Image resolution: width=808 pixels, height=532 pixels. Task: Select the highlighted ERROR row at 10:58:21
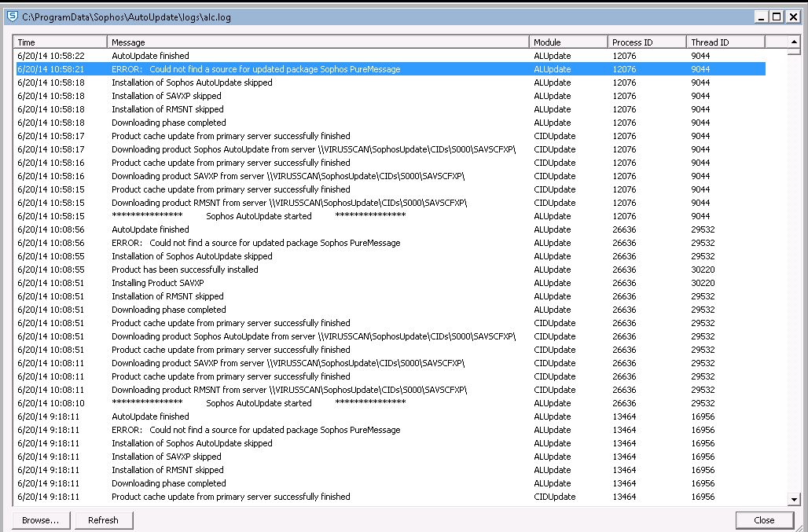pos(391,69)
